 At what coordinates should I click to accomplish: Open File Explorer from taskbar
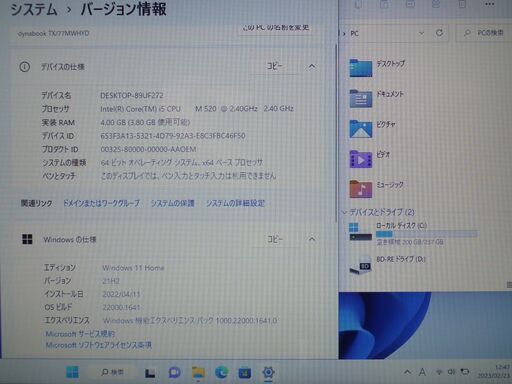click(198, 372)
